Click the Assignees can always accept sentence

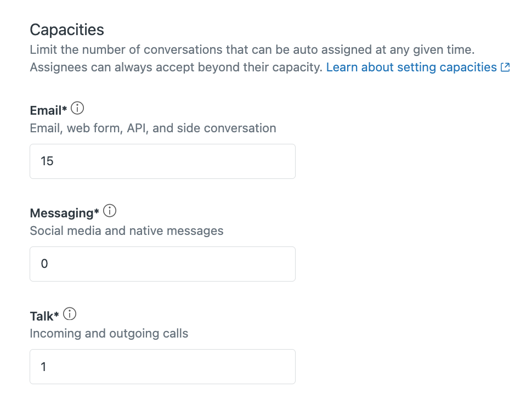coord(176,68)
